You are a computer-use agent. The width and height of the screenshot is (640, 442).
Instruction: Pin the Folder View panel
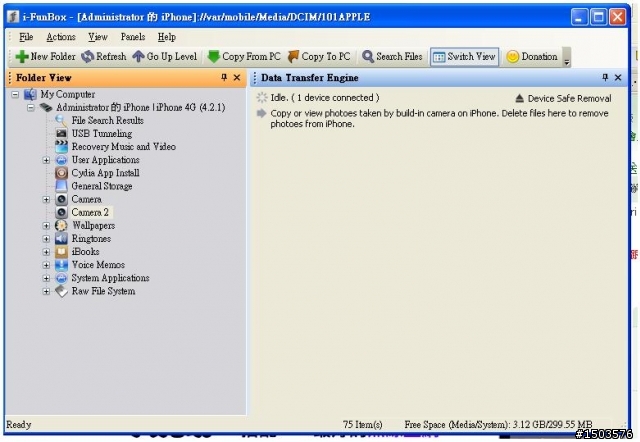224,77
